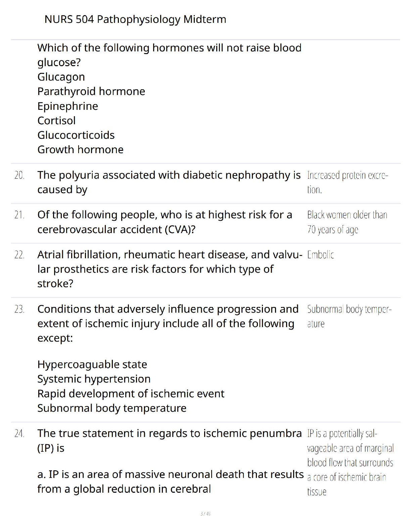Click the Glucagon answer option

[61, 77]
